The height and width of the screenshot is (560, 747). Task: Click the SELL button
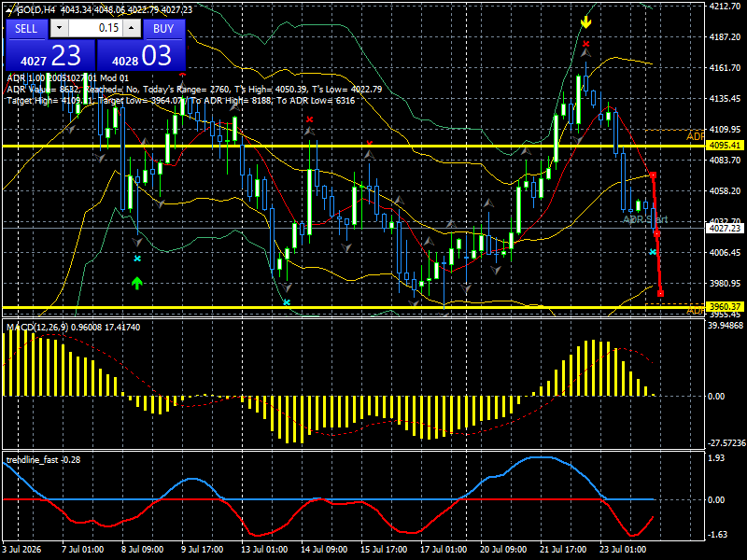coord(26,29)
